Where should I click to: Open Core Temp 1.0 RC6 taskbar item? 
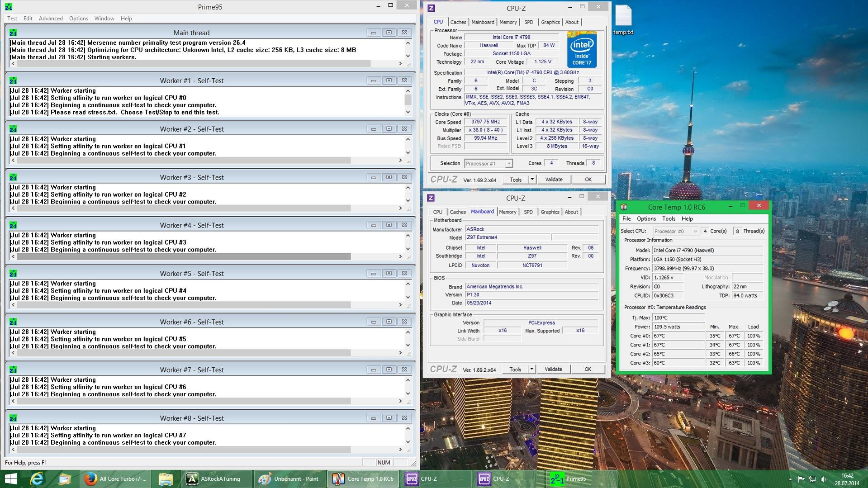tap(363, 479)
